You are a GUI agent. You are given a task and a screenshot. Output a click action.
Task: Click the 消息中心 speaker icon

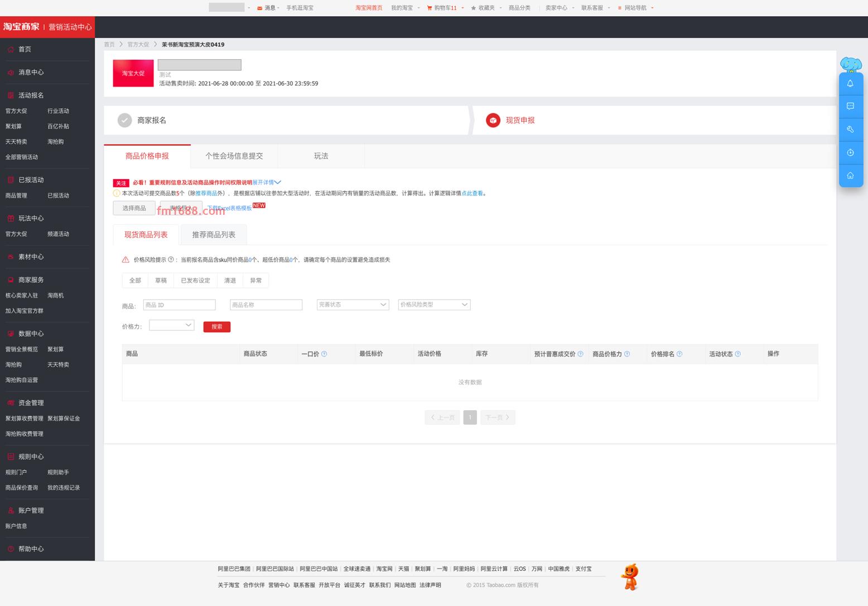click(x=11, y=73)
